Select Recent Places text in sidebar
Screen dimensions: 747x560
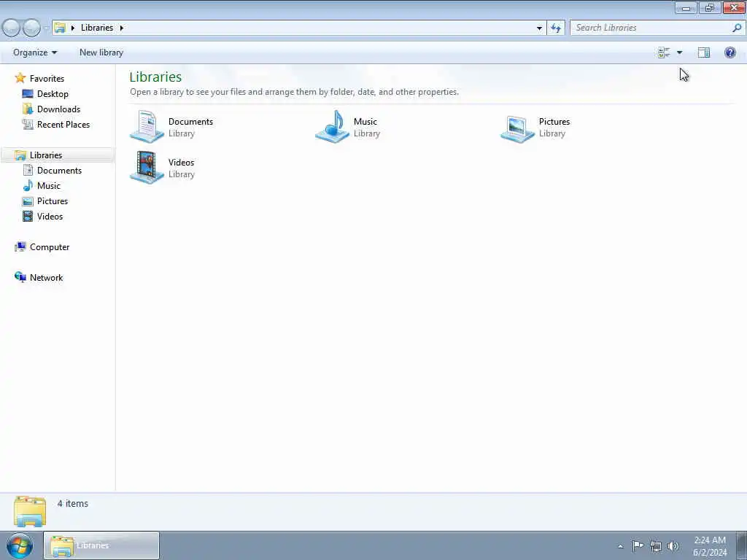tap(63, 124)
